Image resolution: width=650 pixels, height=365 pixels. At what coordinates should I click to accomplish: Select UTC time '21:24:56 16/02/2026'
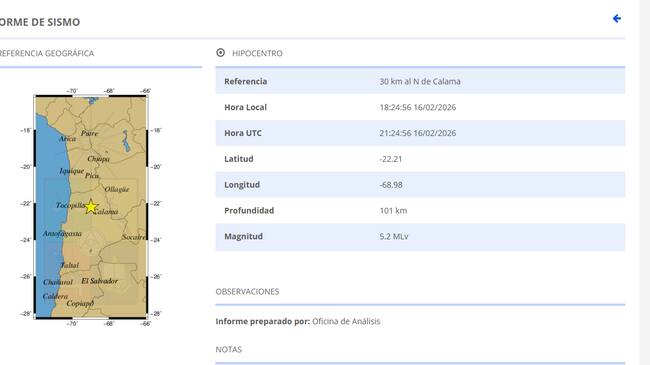pyautogui.click(x=418, y=133)
